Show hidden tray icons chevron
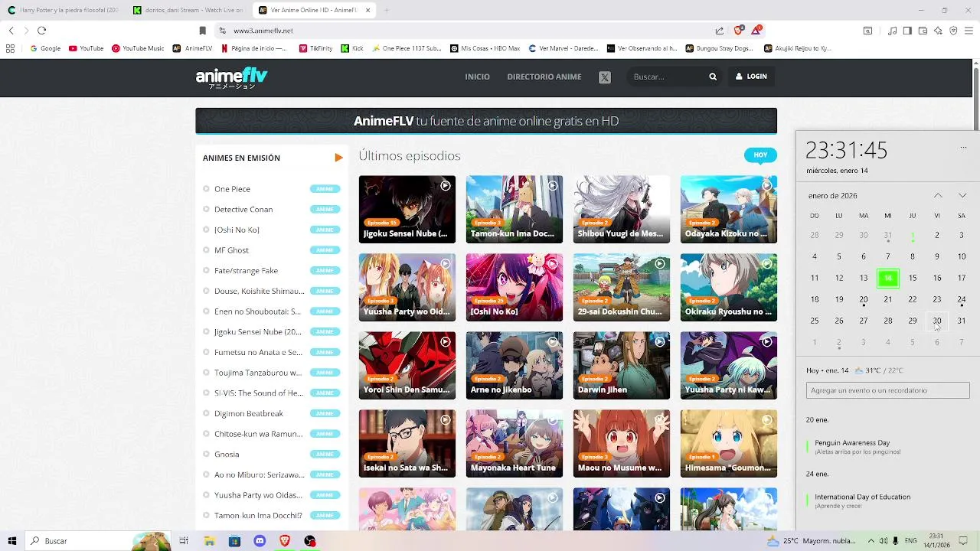980x551 pixels. 871,541
